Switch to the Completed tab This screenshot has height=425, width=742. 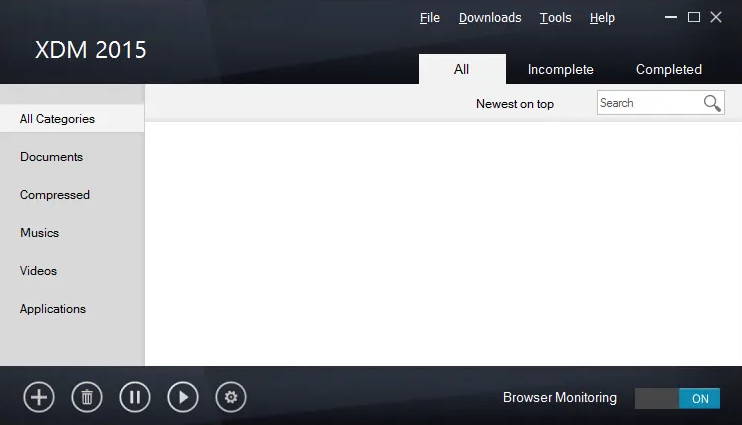(669, 69)
